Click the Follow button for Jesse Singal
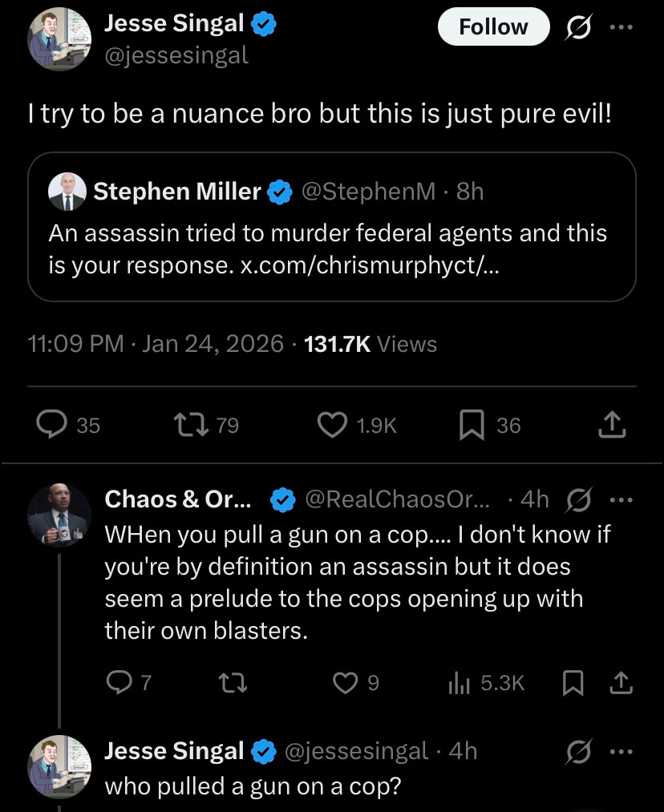Image resolution: width=664 pixels, height=812 pixels. [493, 27]
